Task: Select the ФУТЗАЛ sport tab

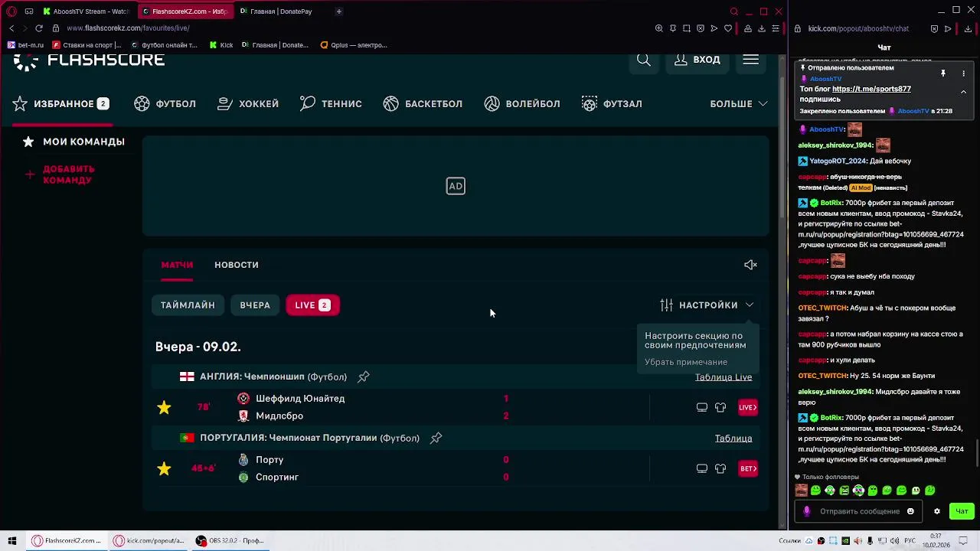Action: click(612, 103)
